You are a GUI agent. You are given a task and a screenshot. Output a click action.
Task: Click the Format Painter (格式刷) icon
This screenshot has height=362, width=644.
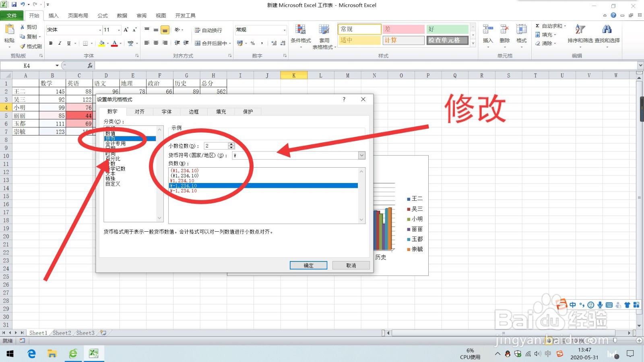point(23,46)
